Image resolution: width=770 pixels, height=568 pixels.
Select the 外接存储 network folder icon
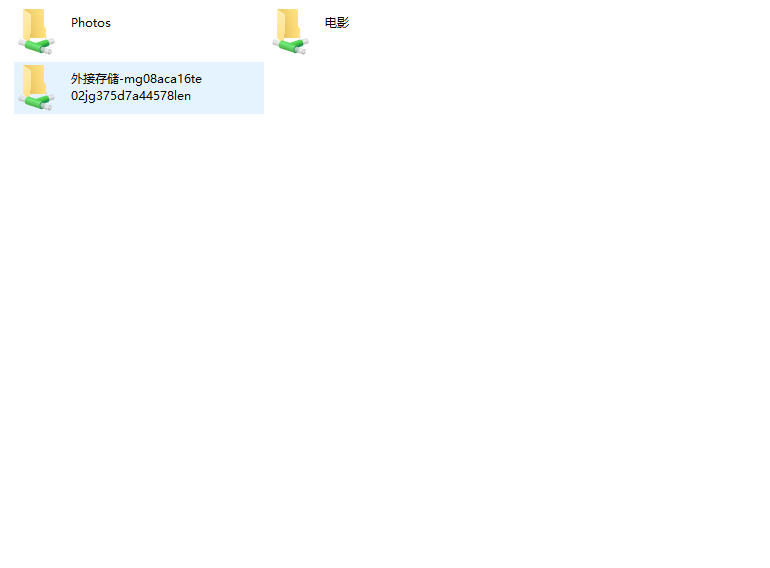(x=36, y=88)
